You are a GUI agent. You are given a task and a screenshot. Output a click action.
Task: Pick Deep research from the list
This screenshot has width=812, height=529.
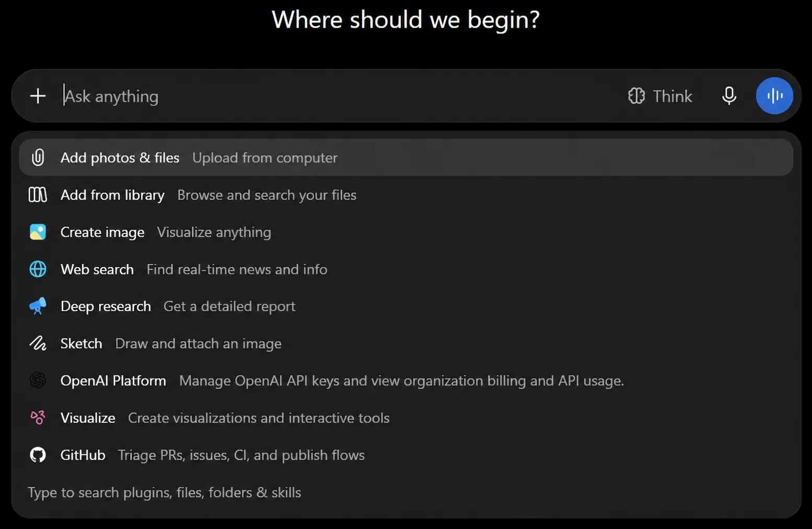pyautogui.click(x=406, y=306)
